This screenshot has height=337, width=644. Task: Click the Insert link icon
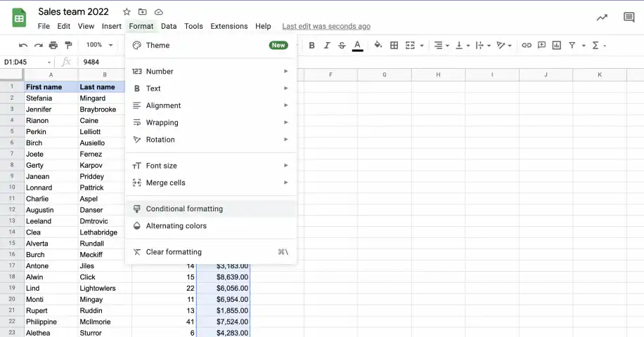pos(527,46)
